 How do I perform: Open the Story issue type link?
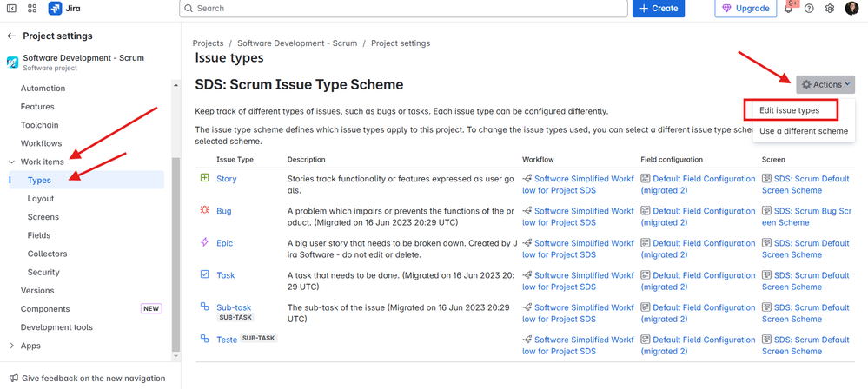pos(227,179)
